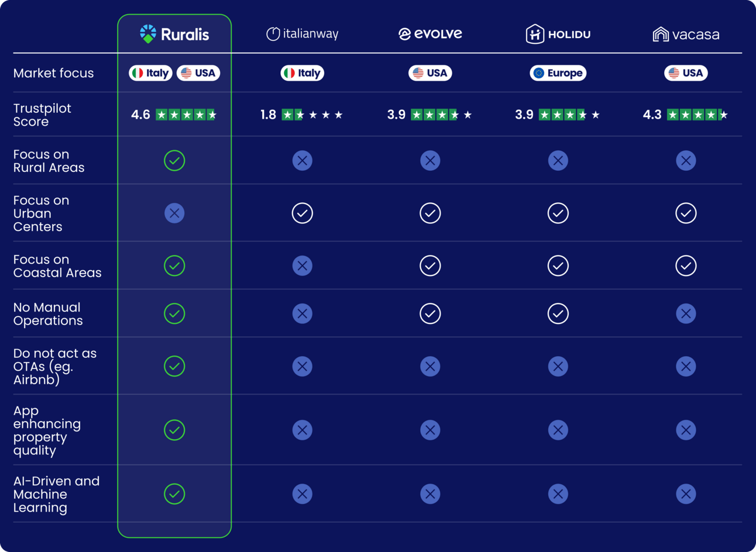Click the Holidu logo
Screen dimensions: 756x552
[558, 34]
